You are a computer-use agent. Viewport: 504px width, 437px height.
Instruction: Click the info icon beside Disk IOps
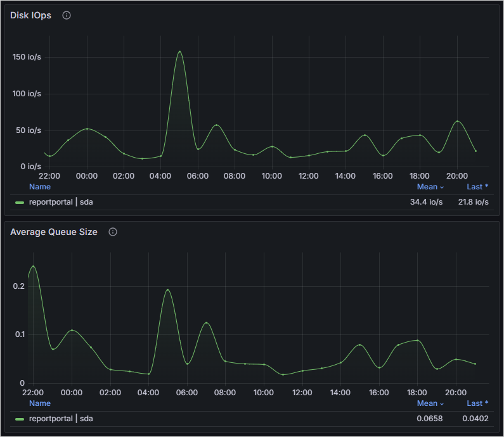[67, 15]
